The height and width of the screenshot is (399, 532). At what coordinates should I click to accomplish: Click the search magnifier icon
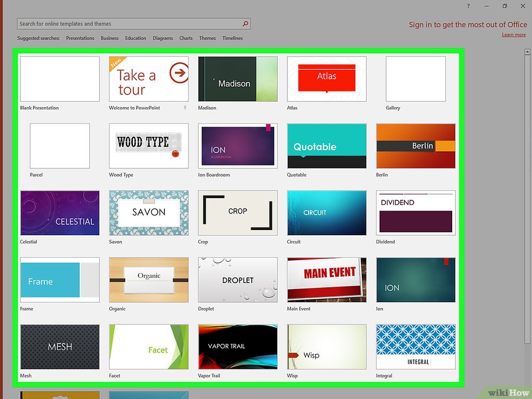coord(246,24)
